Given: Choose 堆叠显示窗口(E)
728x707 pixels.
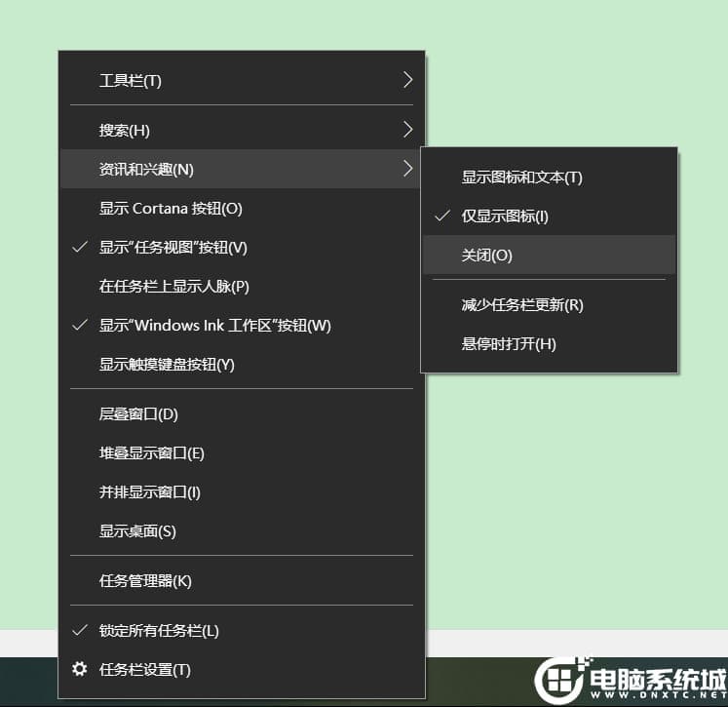Looking at the screenshot, I should coord(242,452).
